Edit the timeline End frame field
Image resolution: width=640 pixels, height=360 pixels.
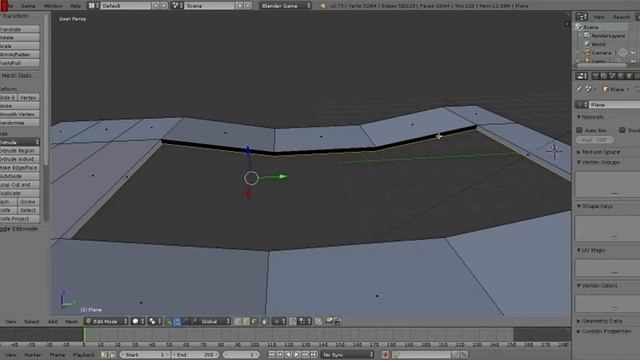[195, 355]
